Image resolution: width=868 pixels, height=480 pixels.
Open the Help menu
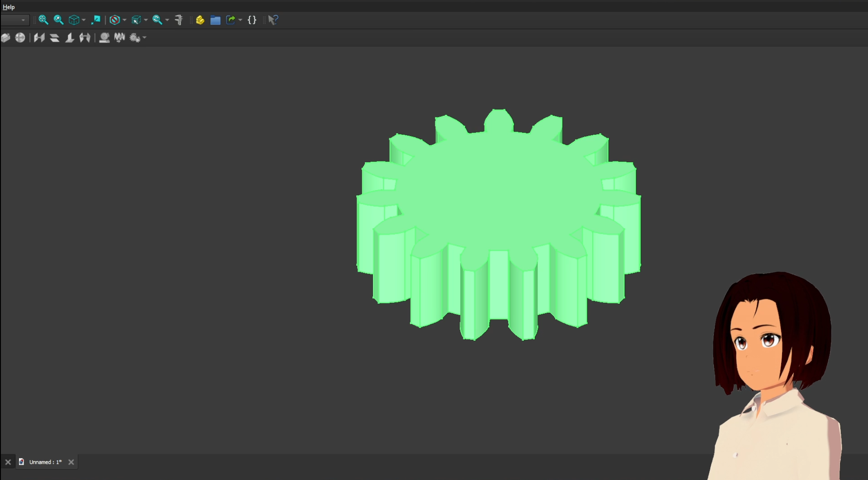[x=9, y=7]
